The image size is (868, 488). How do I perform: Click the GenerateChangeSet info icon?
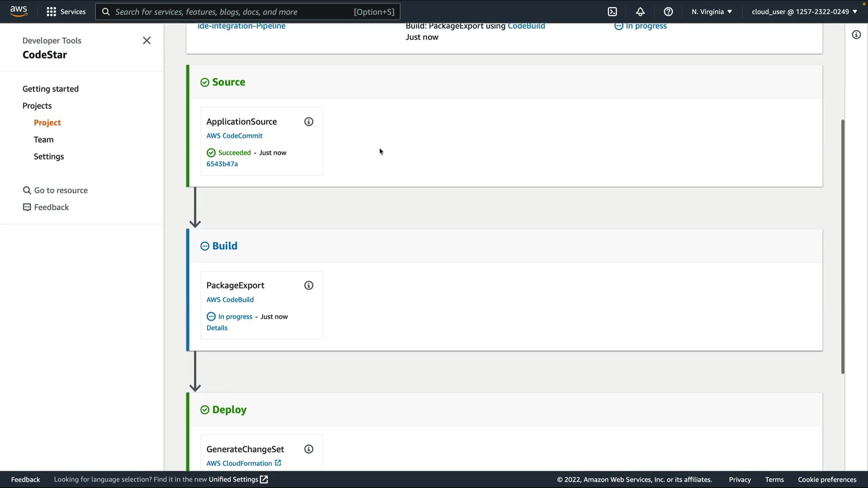tap(309, 449)
